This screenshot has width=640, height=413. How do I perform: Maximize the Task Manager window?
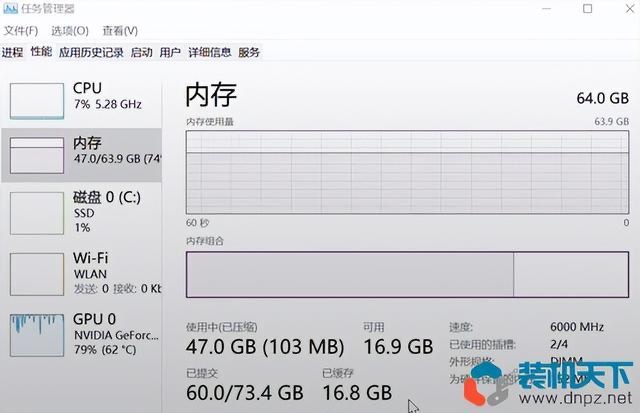[587, 9]
